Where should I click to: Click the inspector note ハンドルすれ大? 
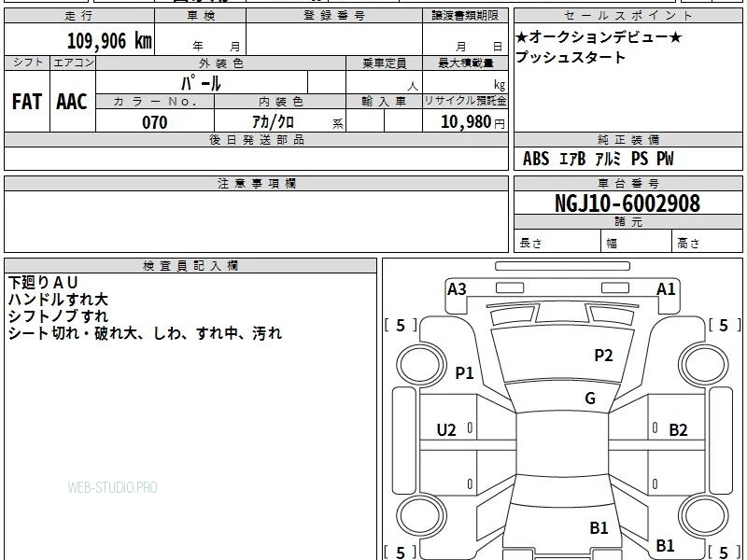click(58, 300)
